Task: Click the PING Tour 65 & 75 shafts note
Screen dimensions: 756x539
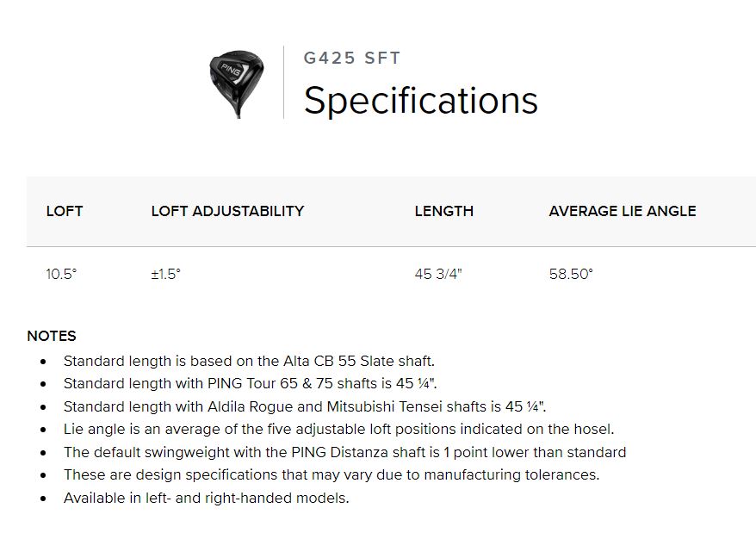Action: [256, 383]
